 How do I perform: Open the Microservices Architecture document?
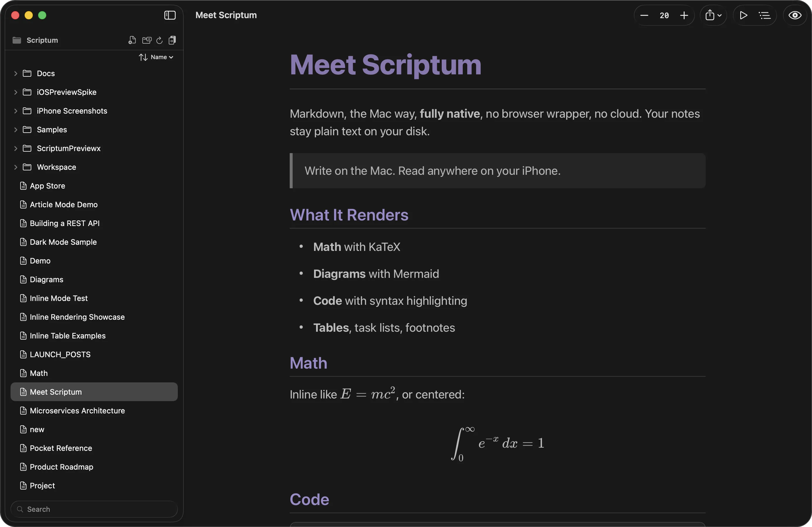tap(94, 411)
